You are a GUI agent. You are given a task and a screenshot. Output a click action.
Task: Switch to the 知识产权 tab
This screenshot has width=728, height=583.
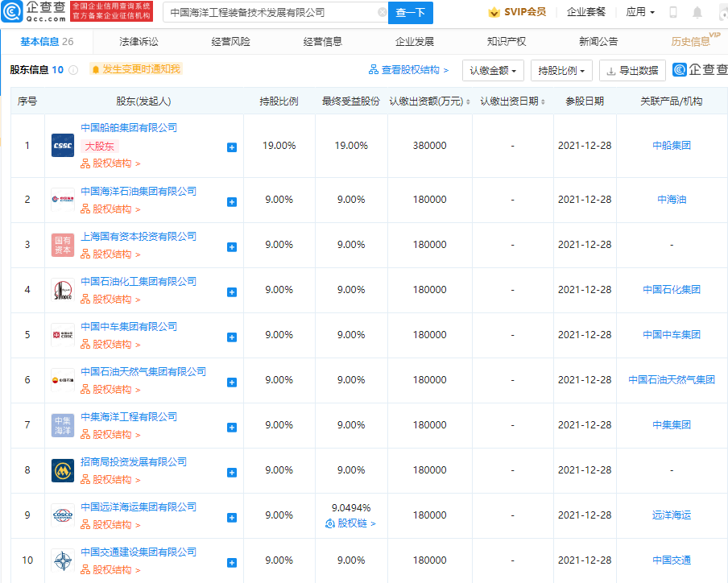click(x=507, y=41)
